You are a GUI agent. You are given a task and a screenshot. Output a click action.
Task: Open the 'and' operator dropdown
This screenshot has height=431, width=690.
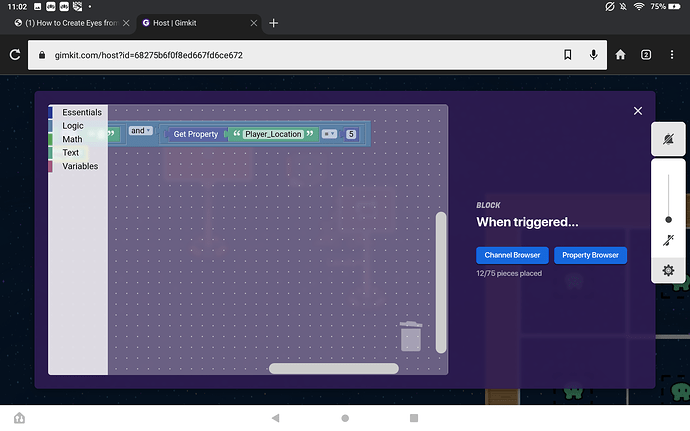(140, 131)
